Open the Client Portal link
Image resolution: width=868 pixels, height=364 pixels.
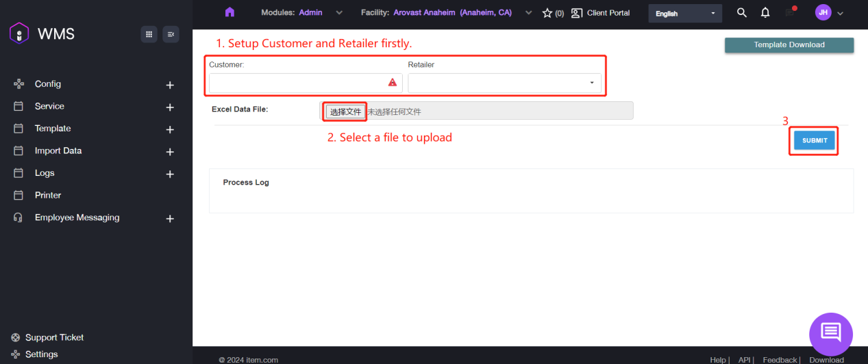[x=601, y=13]
